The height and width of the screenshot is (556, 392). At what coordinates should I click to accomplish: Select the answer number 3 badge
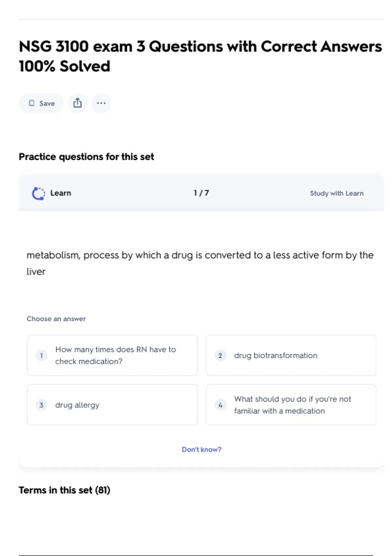[41, 405]
